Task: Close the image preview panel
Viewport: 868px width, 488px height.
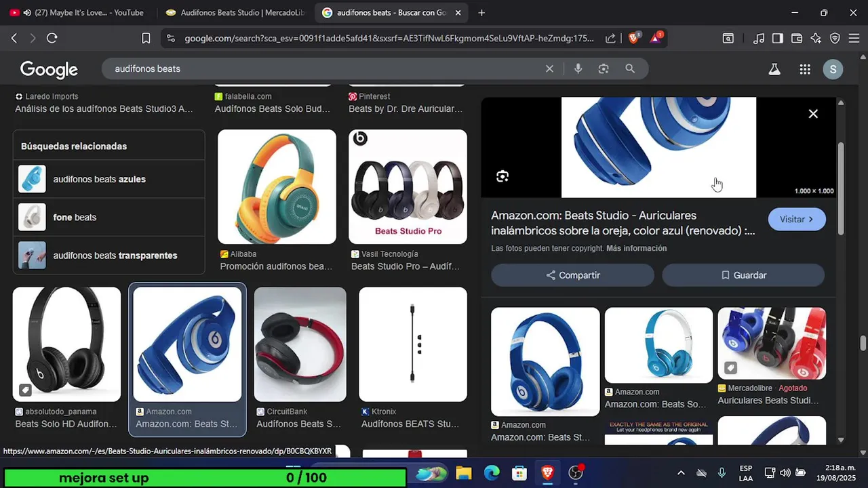Action: click(x=813, y=114)
